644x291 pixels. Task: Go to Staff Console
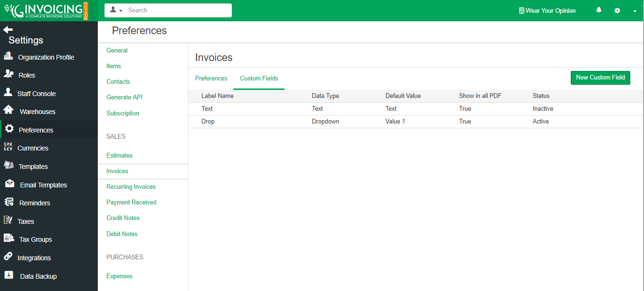point(36,94)
